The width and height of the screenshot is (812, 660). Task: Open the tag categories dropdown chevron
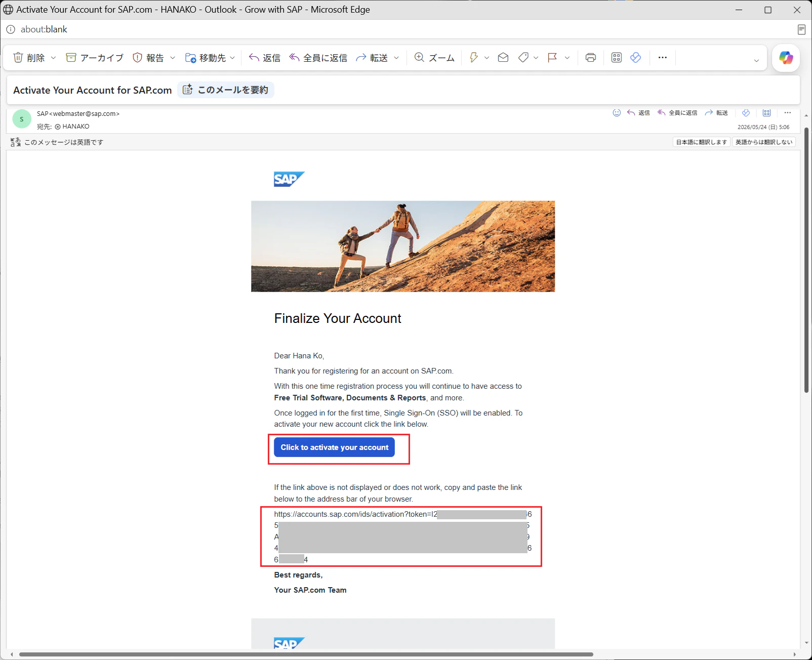pyautogui.click(x=536, y=58)
